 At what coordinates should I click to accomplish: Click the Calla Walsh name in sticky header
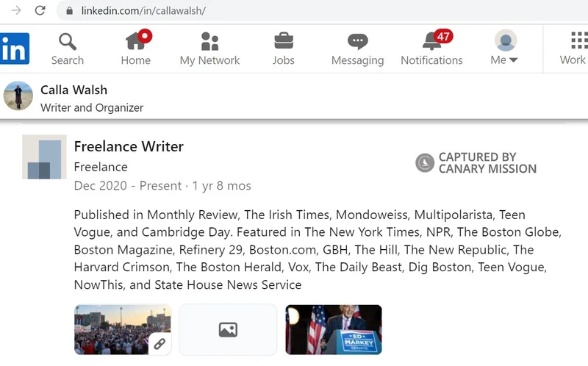(74, 90)
